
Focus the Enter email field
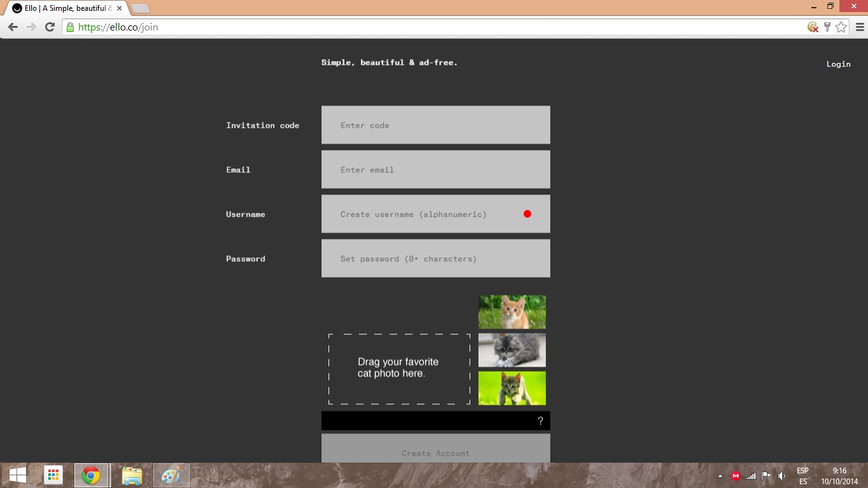pos(435,170)
